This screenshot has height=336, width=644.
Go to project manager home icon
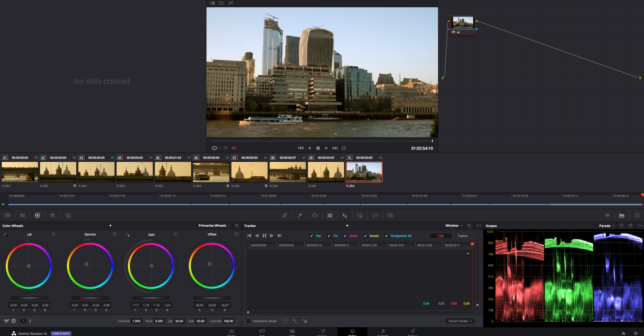tap(623, 333)
